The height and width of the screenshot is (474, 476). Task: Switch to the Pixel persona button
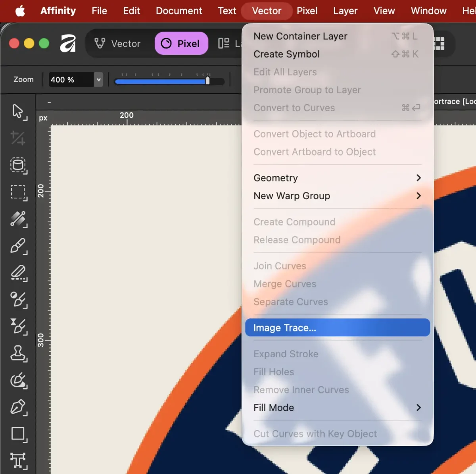181,43
